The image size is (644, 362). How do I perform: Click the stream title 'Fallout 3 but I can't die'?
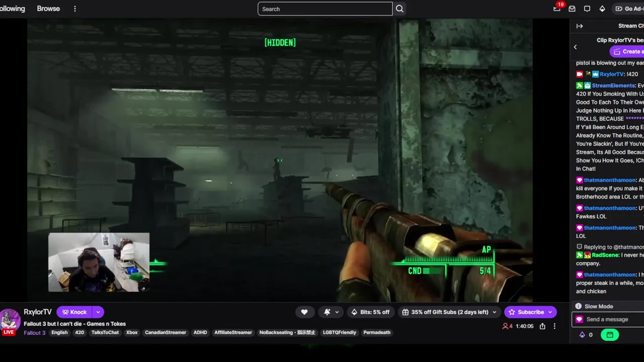point(74,324)
